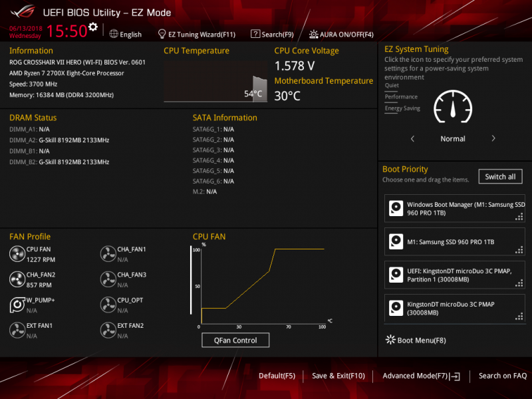532x399 pixels.
Task: Select the W_PUMP+ pump icon
Action: [17, 305]
